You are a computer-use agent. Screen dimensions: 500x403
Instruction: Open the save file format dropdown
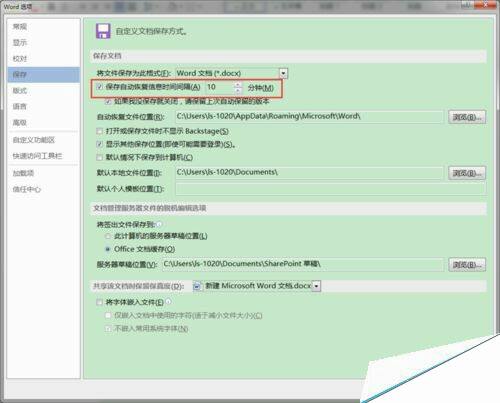(x=283, y=73)
